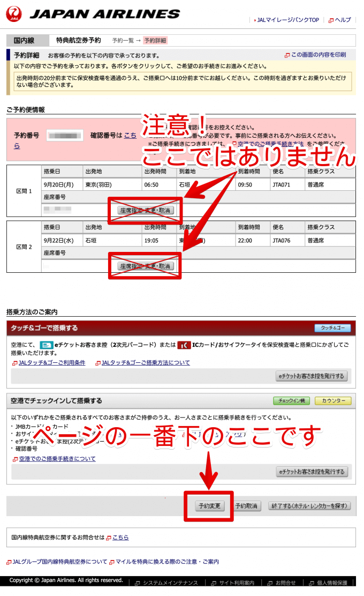
Task: Click the 06:50 departure time
Action: [151, 185]
